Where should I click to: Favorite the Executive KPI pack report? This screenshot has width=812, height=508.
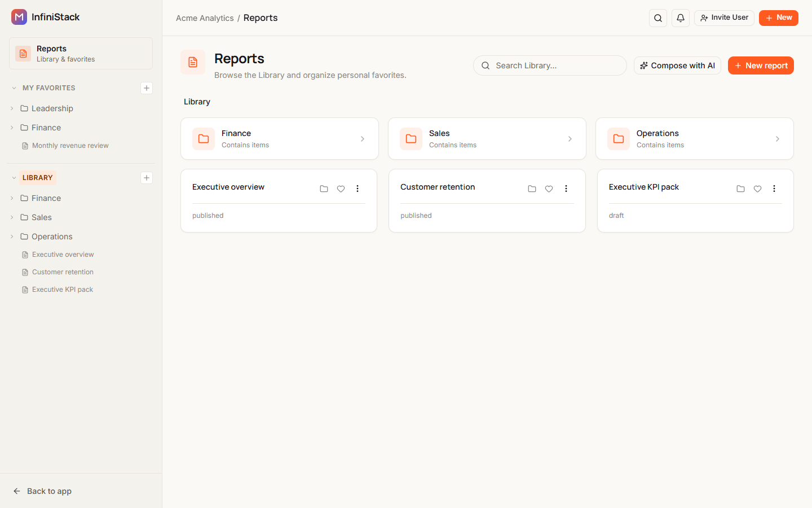point(757,189)
